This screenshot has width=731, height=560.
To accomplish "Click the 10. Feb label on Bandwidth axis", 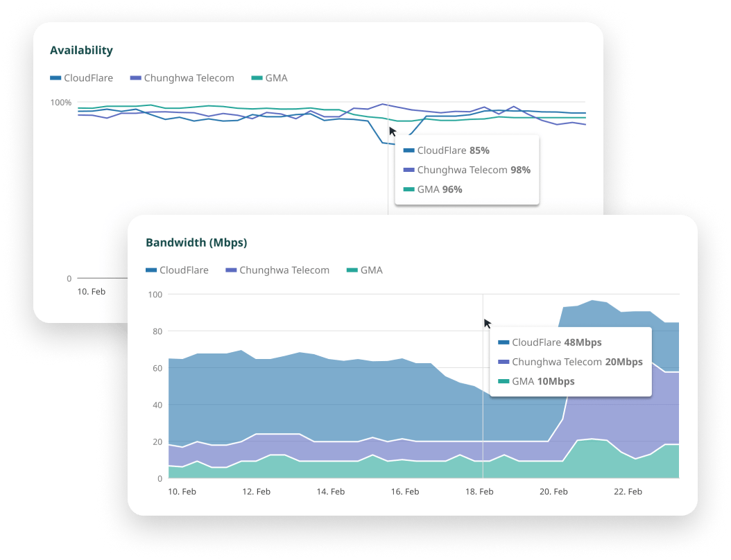I will point(182,491).
